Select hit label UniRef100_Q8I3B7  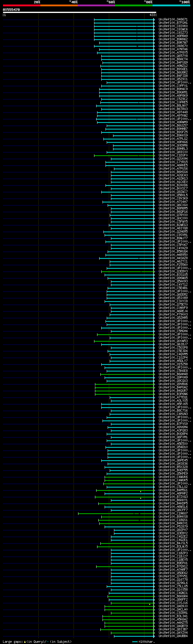tap(173, 629)
